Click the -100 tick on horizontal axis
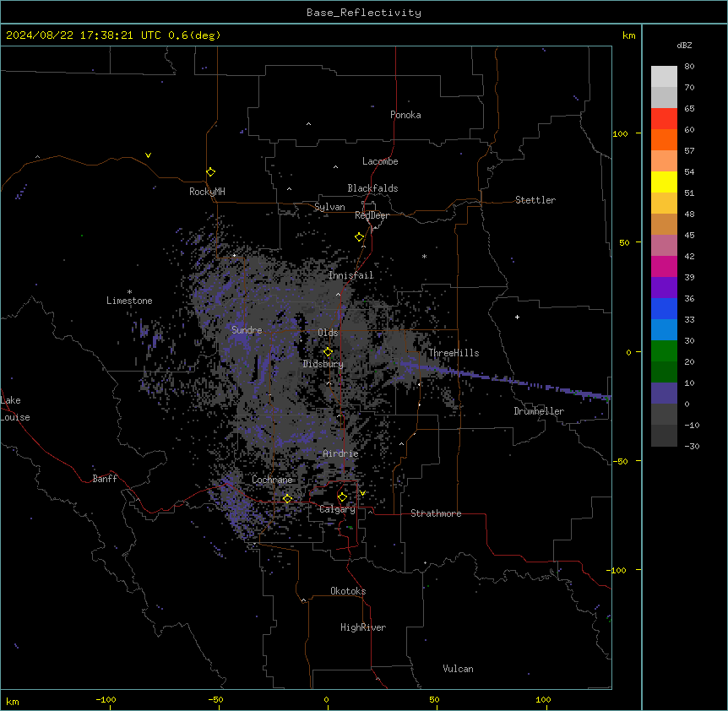The image size is (728, 711). point(106,699)
